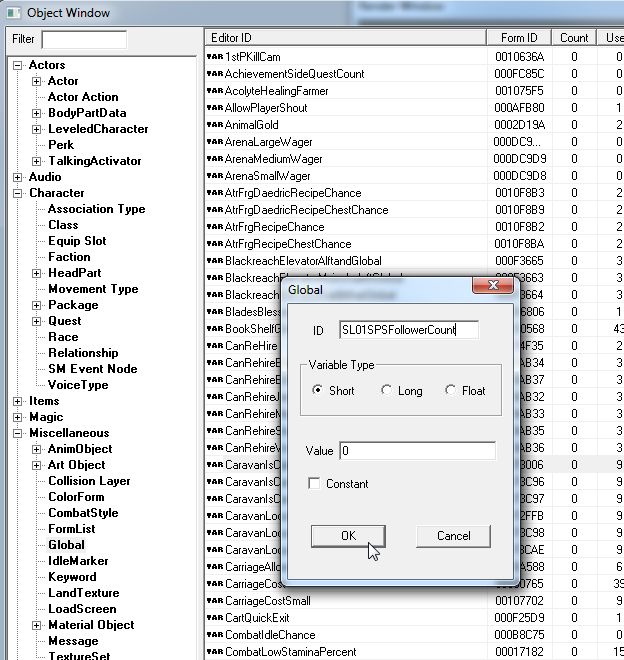
Task: Sort list by Editor ID column header
Action: (345, 38)
